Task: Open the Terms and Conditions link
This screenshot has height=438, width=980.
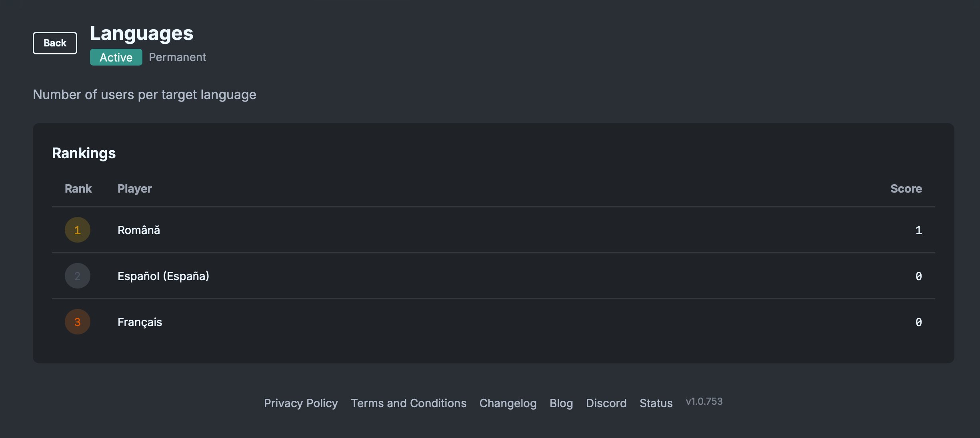Action: tap(408, 403)
